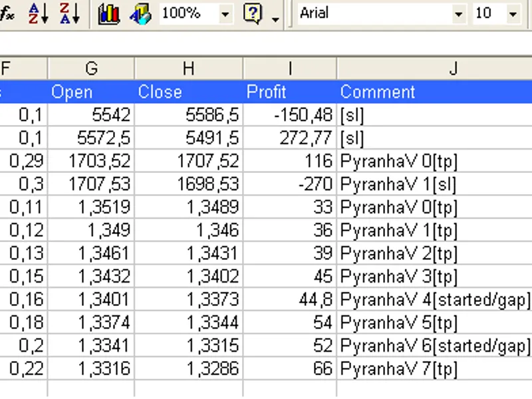Select Open cell with value 5542

pos(91,115)
